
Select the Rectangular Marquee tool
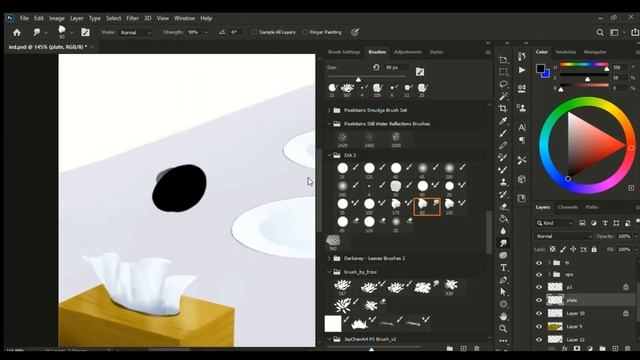point(503,72)
